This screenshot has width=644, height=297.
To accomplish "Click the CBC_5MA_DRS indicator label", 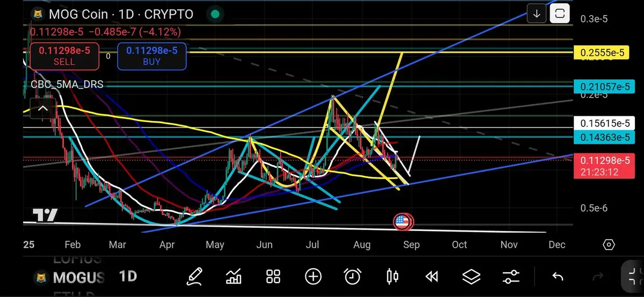I will pos(67,85).
